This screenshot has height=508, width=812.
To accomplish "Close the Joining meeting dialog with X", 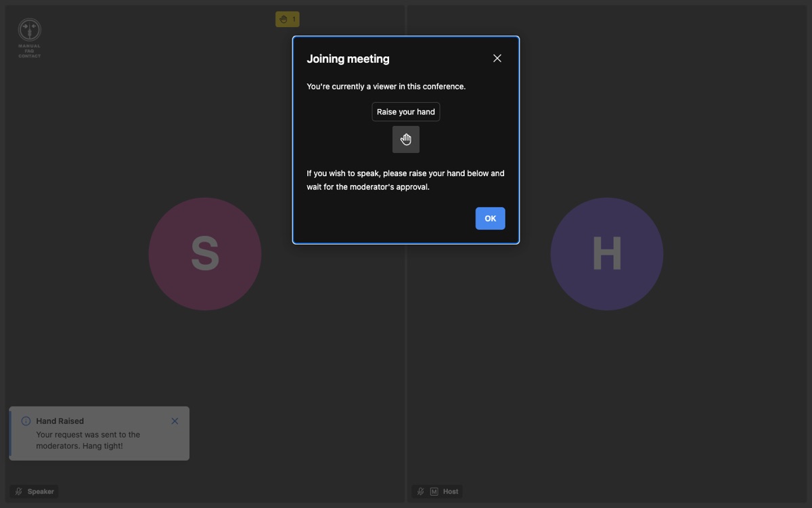I will tap(497, 58).
